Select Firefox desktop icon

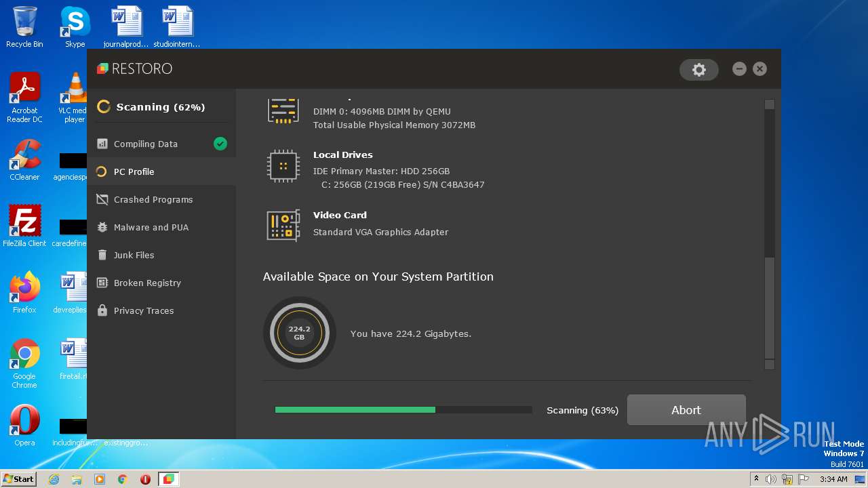[x=24, y=292]
